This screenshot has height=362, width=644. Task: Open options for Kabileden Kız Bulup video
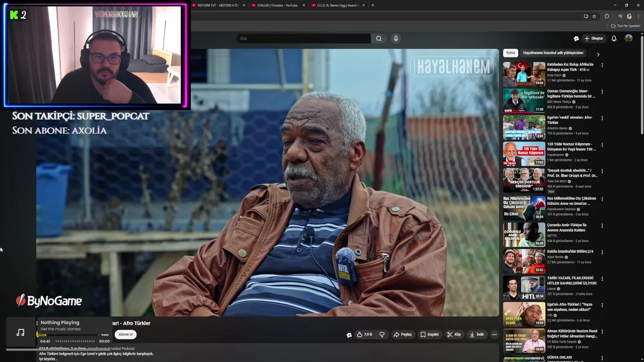(x=602, y=65)
